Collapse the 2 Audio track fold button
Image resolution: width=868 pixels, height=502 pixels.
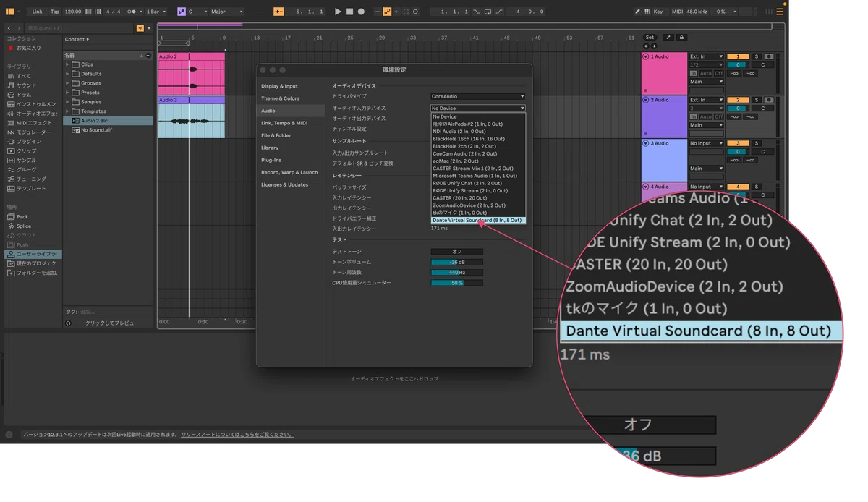pyautogui.click(x=646, y=100)
